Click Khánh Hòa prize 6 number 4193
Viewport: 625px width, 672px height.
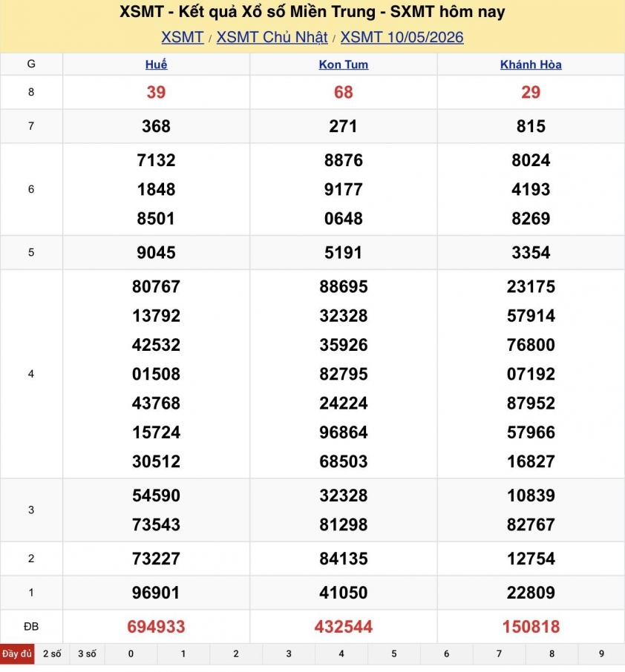tap(531, 189)
